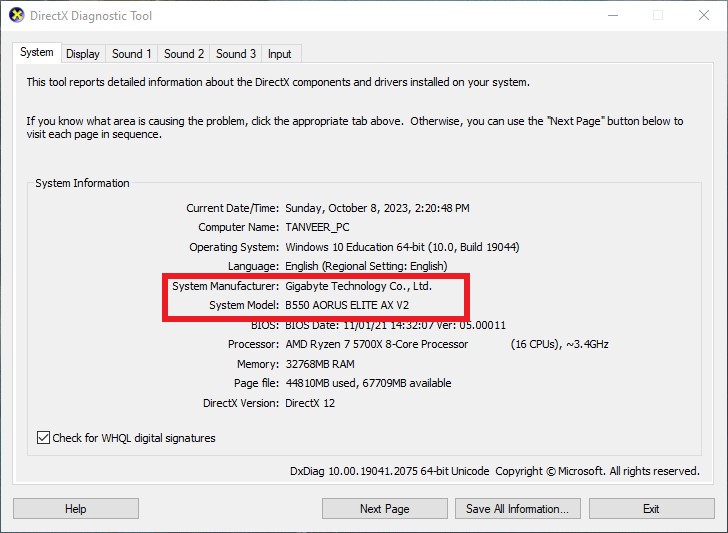Click the 'Computer Name:' label
728x533 pixels.
[x=239, y=228]
